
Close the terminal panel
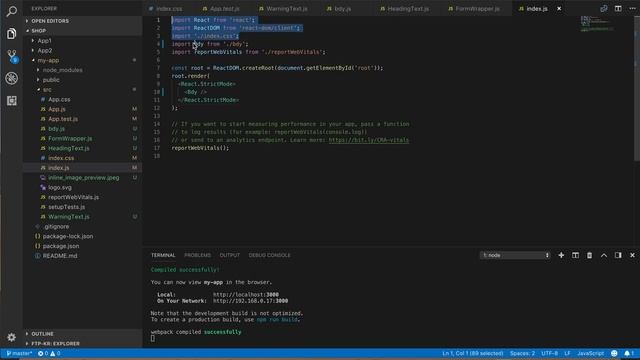click(632, 255)
